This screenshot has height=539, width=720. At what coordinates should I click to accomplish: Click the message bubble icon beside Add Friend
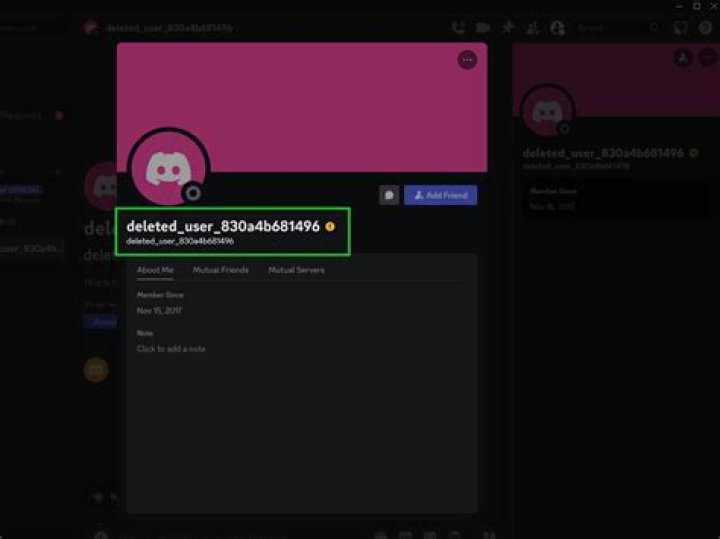[x=389, y=195]
